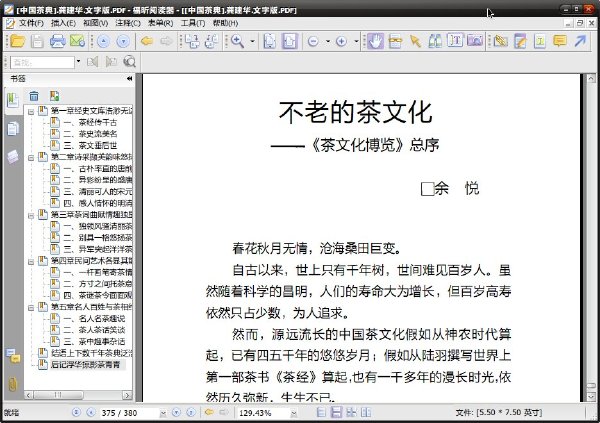The height and width of the screenshot is (423, 600).
Task: Open the 视图(V) menu
Action: point(96,23)
